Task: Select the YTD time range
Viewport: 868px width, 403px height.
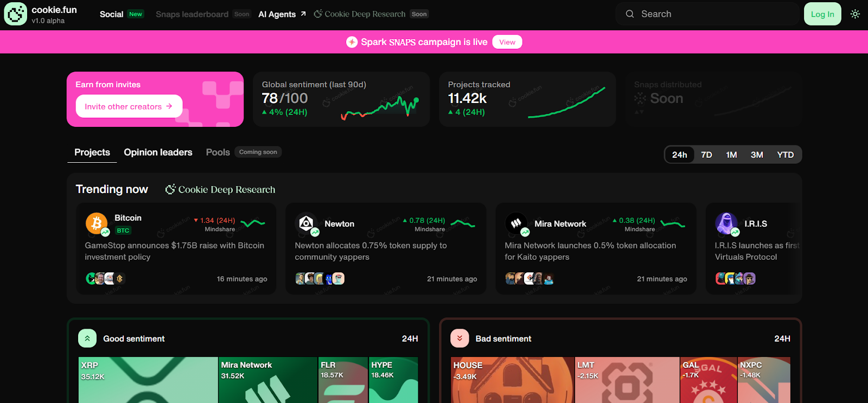Action: coord(785,155)
